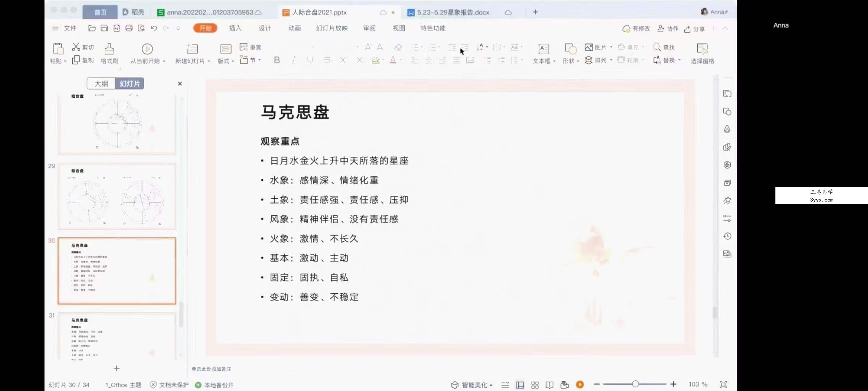The image size is (868, 391).
Task: Open the Shapes tool
Action: 570,49
